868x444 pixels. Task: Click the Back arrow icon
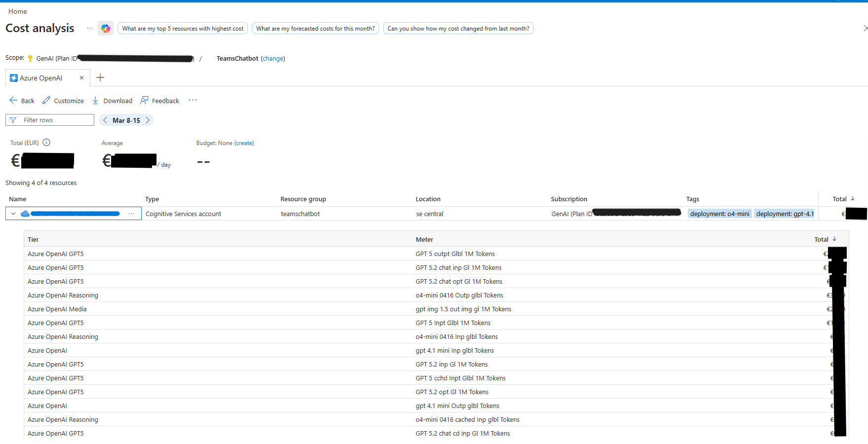(13, 100)
